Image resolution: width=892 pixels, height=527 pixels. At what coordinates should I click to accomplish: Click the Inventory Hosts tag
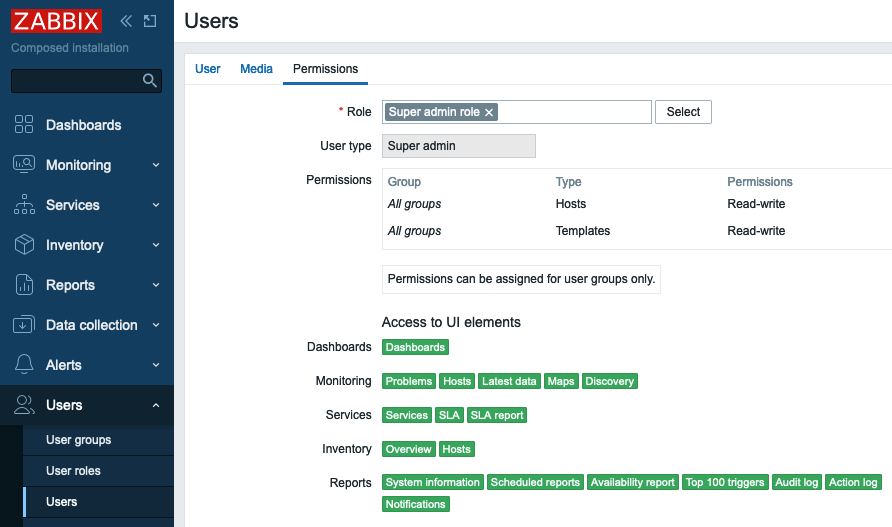[456, 449]
